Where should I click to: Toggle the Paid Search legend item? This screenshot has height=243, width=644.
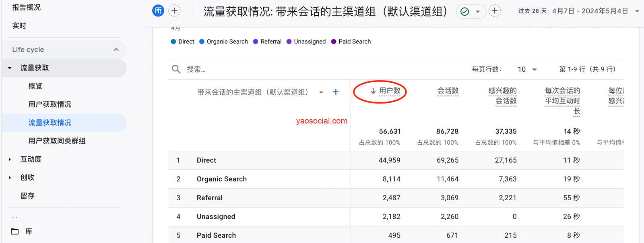pos(351,42)
